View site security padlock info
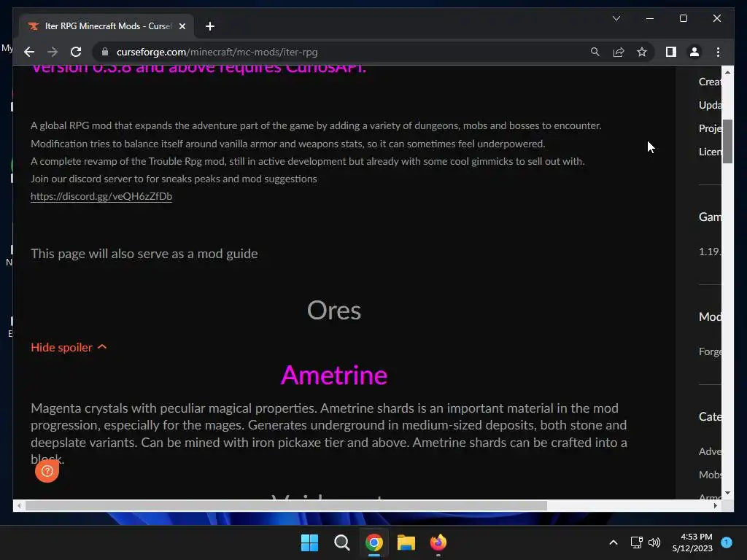 click(x=105, y=52)
